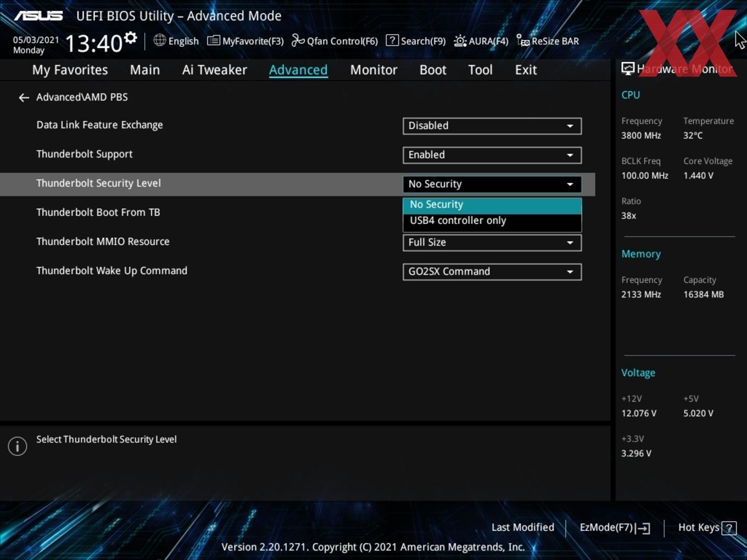Image resolution: width=747 pixels, height=560 pixels.
Task: Click +3.3V value 3.296 V
Action: tap(636, 453)
